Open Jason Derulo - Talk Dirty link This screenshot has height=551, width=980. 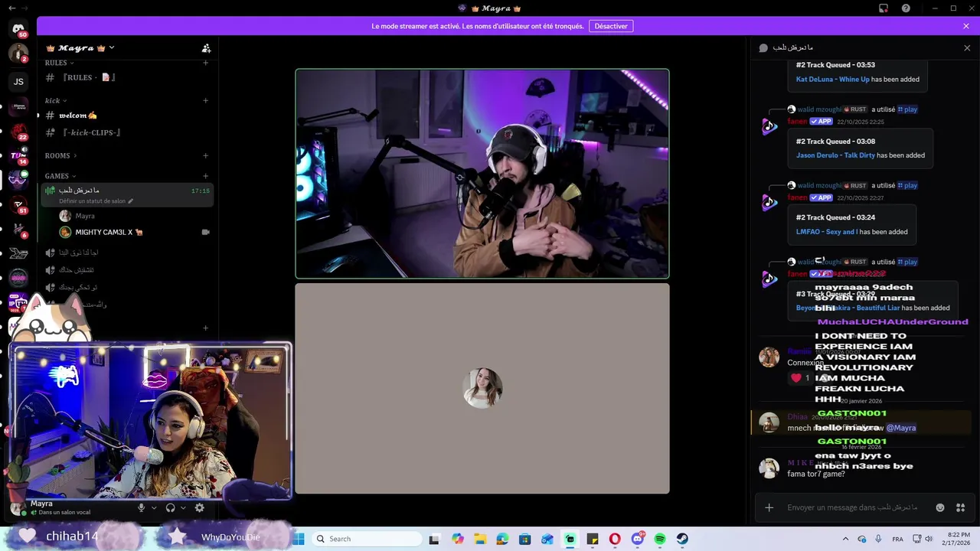coord(835,155)
